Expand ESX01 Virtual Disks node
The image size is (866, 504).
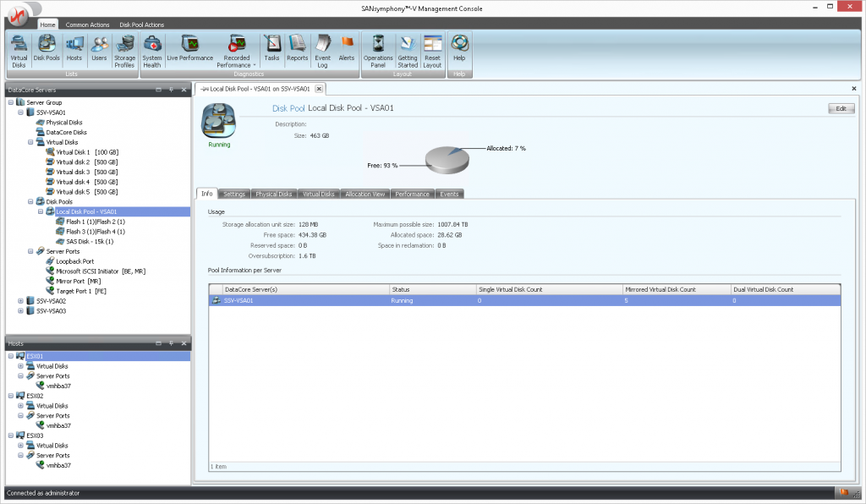(x=21, y=366)
